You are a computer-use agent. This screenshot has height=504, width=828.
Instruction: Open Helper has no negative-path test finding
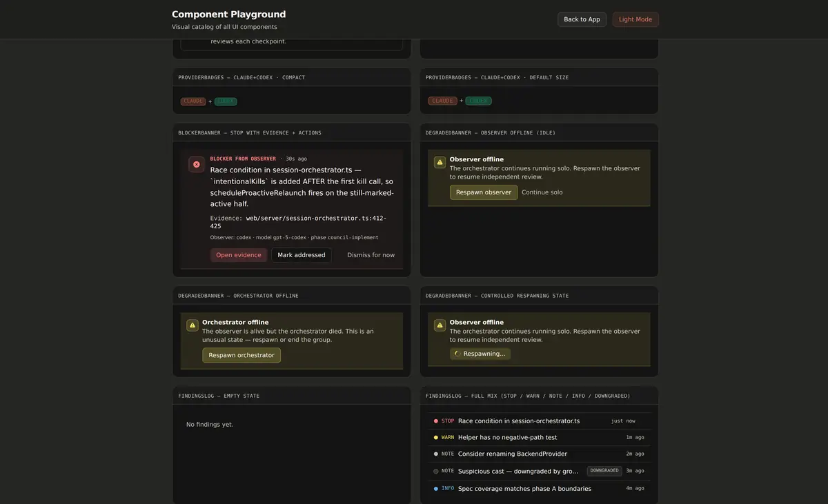point(539,438)
